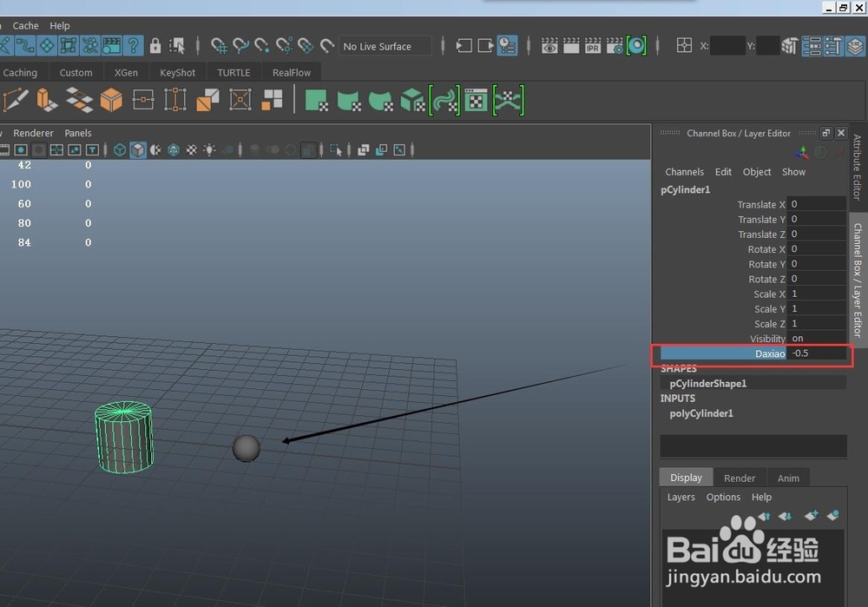Click the green cube checker shelf icon
868x607 pixels.
pyautogui.click(x=412, y=100)
